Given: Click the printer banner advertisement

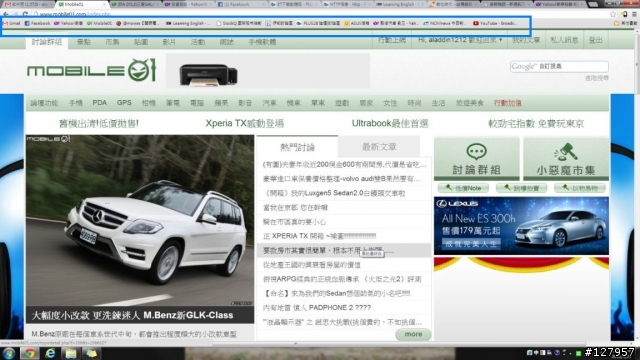Looking at the screenshot, I should click(x=268, y=71).
